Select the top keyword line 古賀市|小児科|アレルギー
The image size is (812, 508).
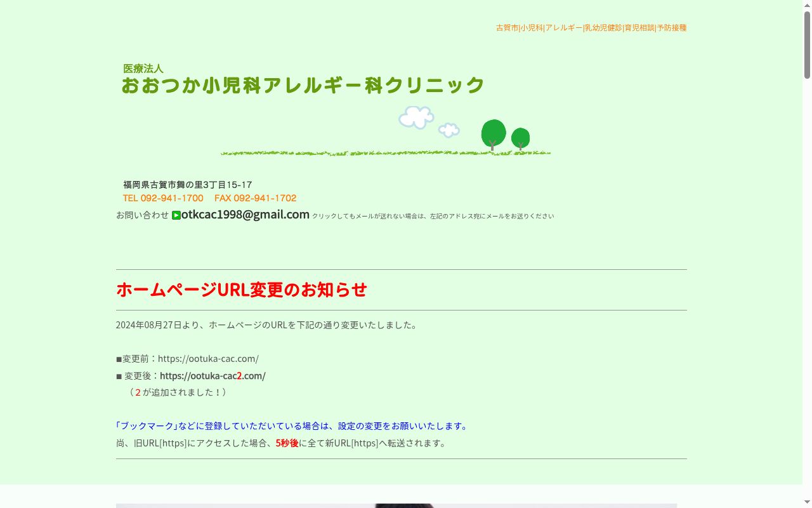coord(591,28)
